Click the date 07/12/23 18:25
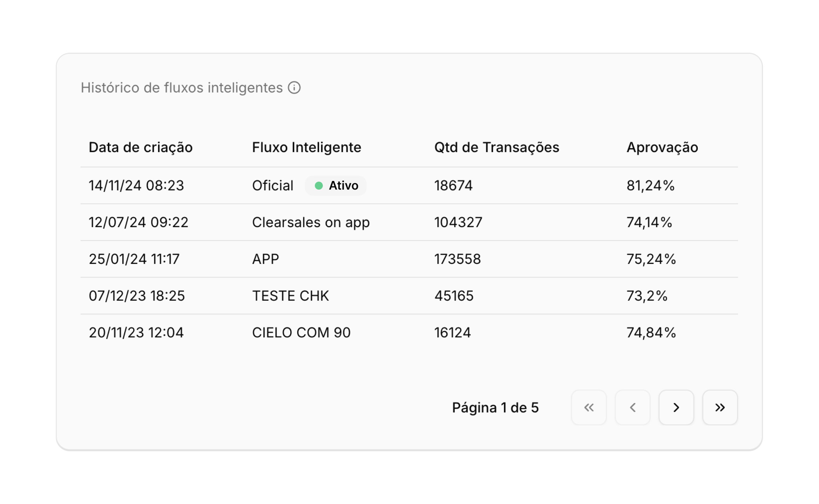Viewport: 819px width, 504px height. pos(137,296)
